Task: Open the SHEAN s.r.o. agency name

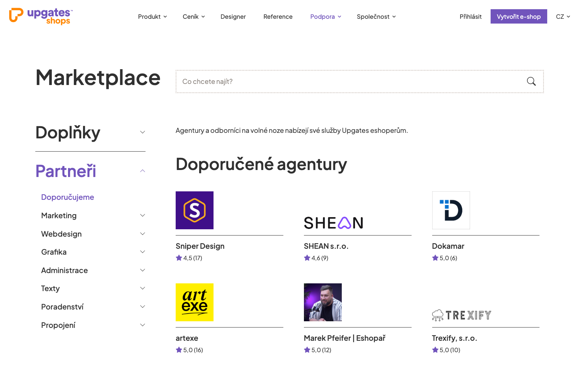Action: click(x=326, y=246)
